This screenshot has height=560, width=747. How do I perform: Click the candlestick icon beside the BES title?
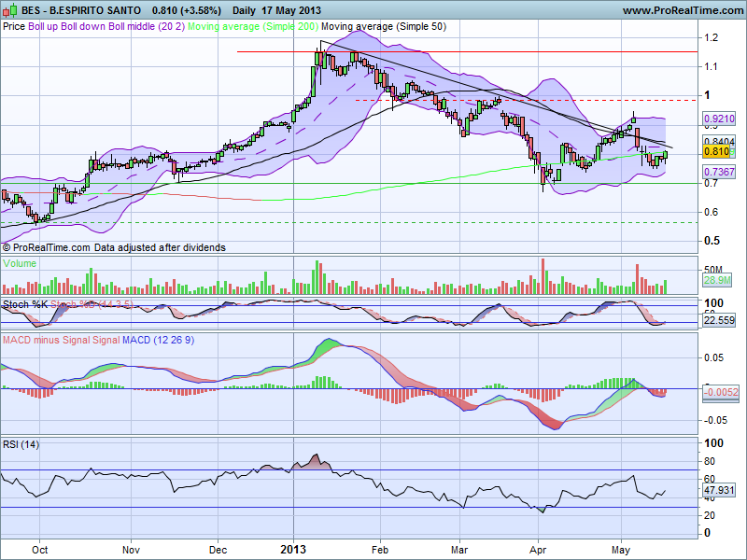click(10, 9)
